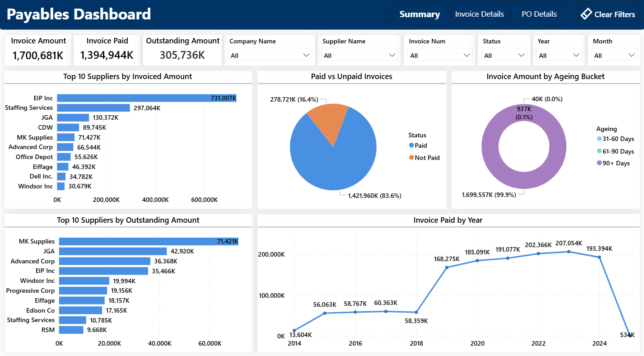644x356 pixels.
Task: Click the '1,421,960K (83.6%)' pie label
Action: pos(374,196)
